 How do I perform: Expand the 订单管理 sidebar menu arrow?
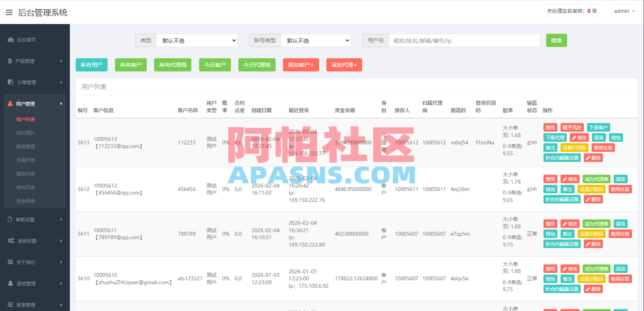tap(61, 82)
